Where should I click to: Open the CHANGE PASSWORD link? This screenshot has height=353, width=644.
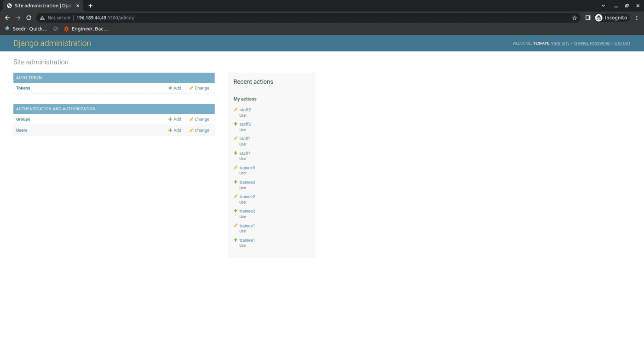[592, 44]
